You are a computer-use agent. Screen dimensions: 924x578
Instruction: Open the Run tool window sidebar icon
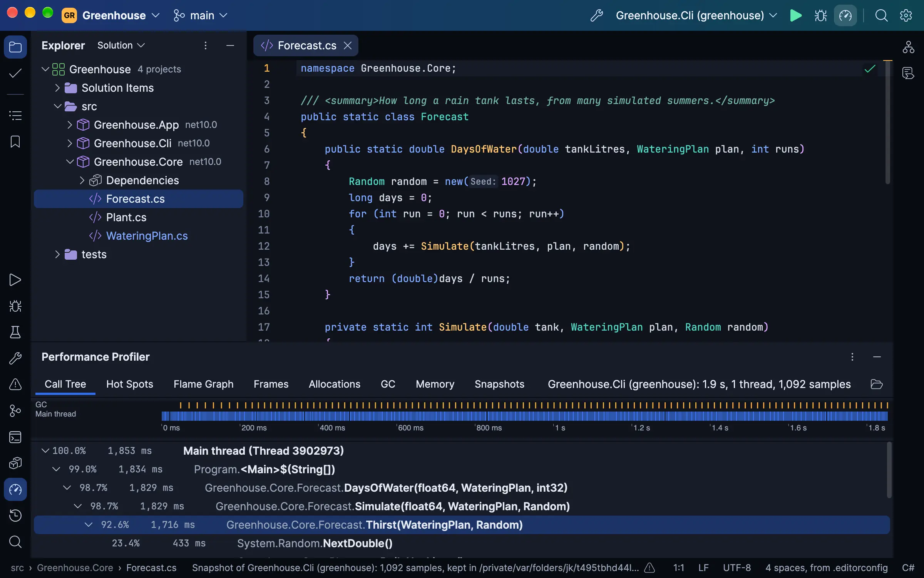pos(15,280)
